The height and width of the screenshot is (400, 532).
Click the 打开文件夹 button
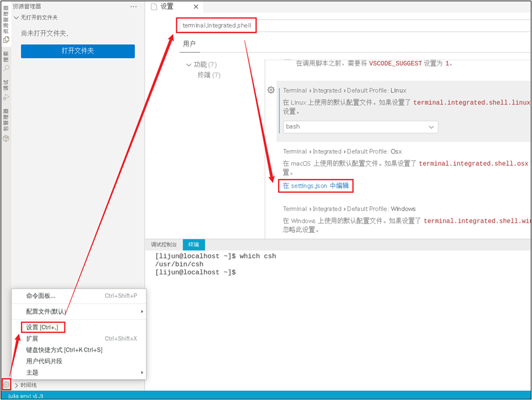tap(78, 51)
